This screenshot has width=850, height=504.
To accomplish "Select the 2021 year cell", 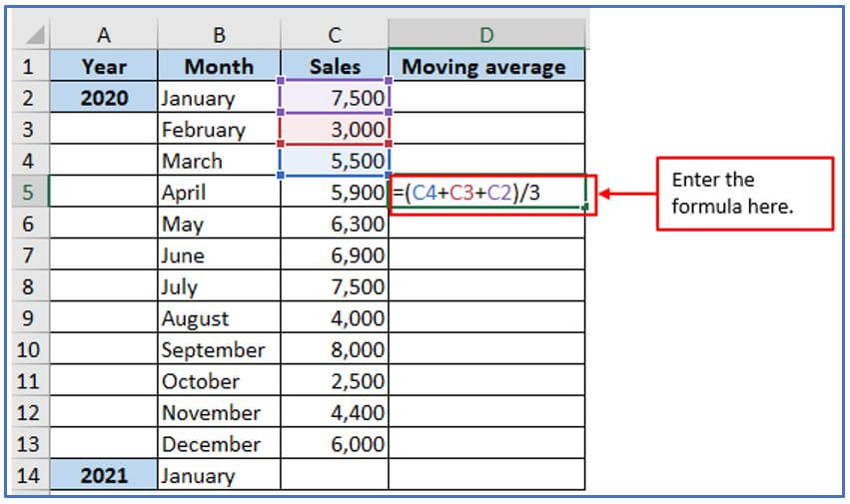I will pyautogui.click(x=104, y=475).
